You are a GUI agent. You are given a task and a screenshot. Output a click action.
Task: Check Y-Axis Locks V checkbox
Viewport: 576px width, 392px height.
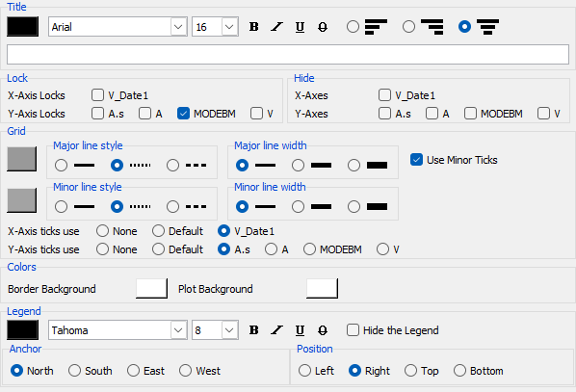(x=256, y=114)
